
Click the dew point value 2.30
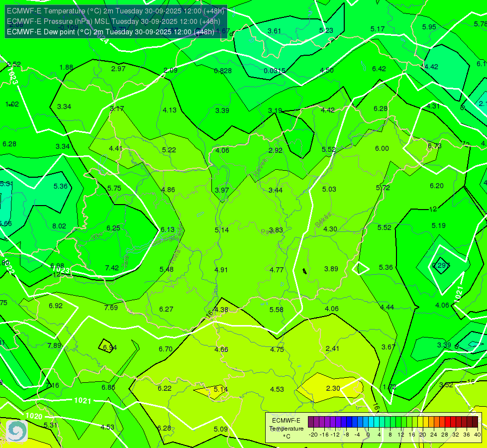click(x=333, y=388)
